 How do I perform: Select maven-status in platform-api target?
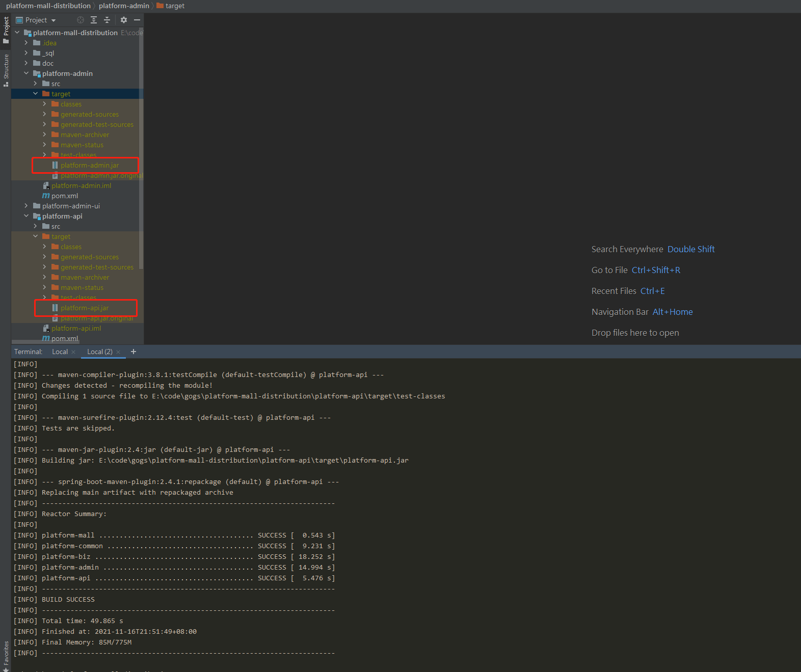coord(82,287)
